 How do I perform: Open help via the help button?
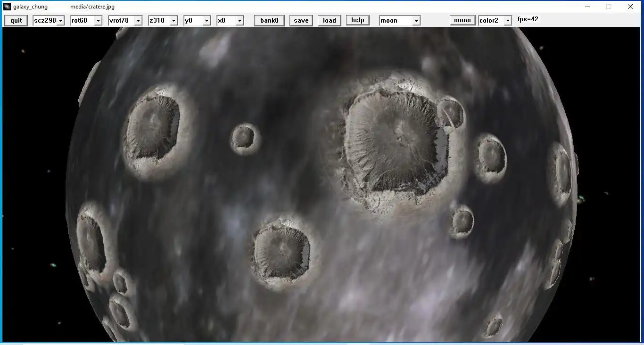[x=357, y=20]
